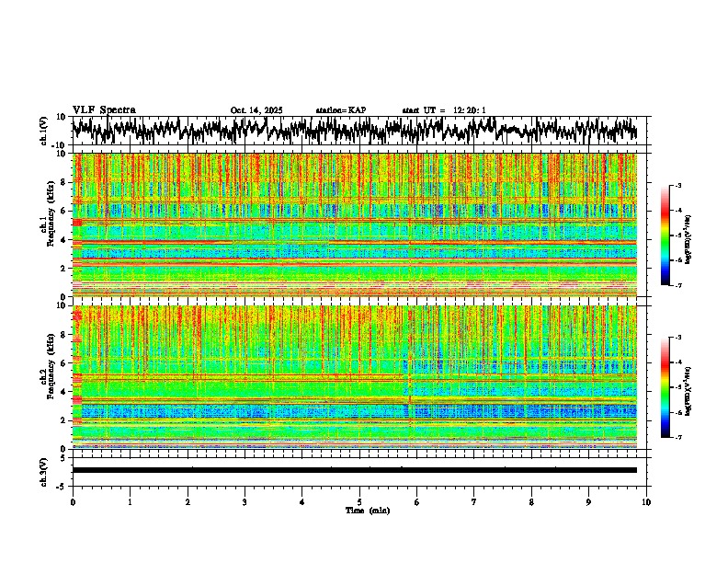Image resolution: width=728 pixels, height=563 pixels.
Task: Click inside the ch.1 spectrogram panel
Action: pos(355,224)
